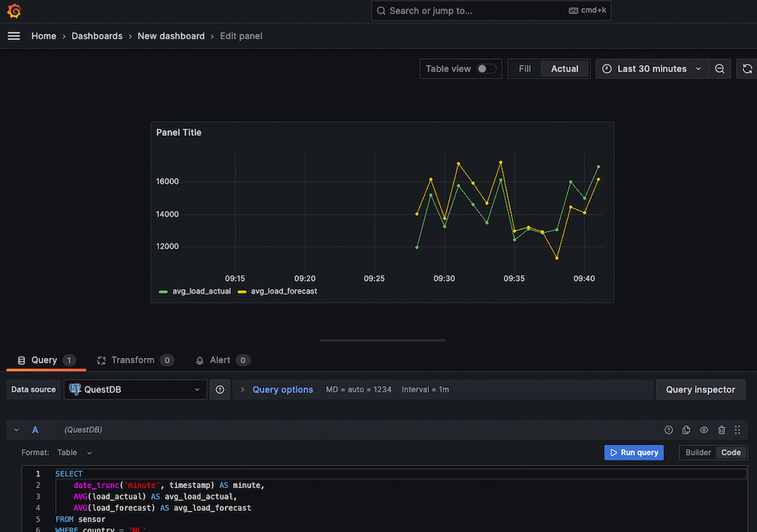Open the Last 30 minutes time picker

652,69
